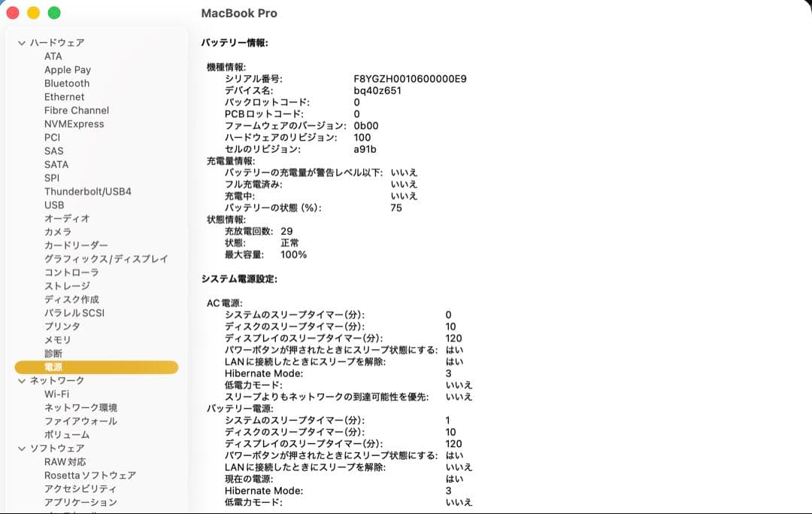812x514 pixels.
Task: Open the 診断 section
Action: (53, 353)
